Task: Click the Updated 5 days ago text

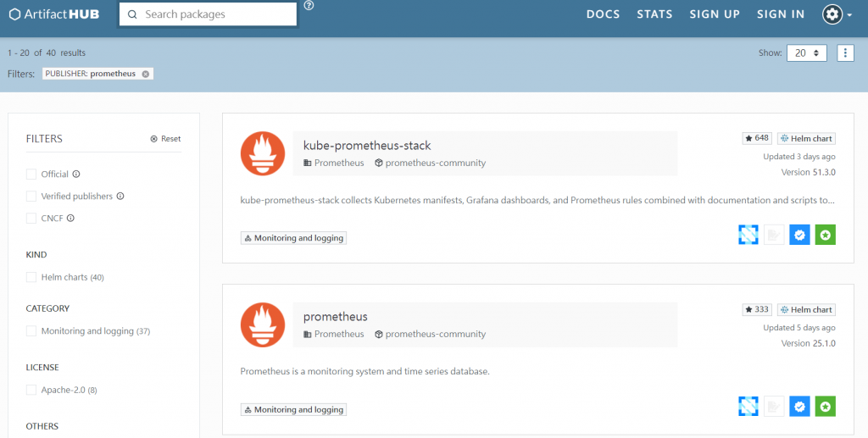Action: (x=799, y=328)
